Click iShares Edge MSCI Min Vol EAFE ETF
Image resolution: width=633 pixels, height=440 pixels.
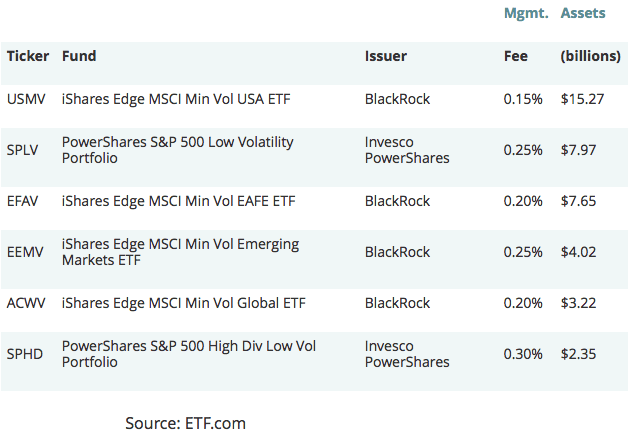point(179,201)
